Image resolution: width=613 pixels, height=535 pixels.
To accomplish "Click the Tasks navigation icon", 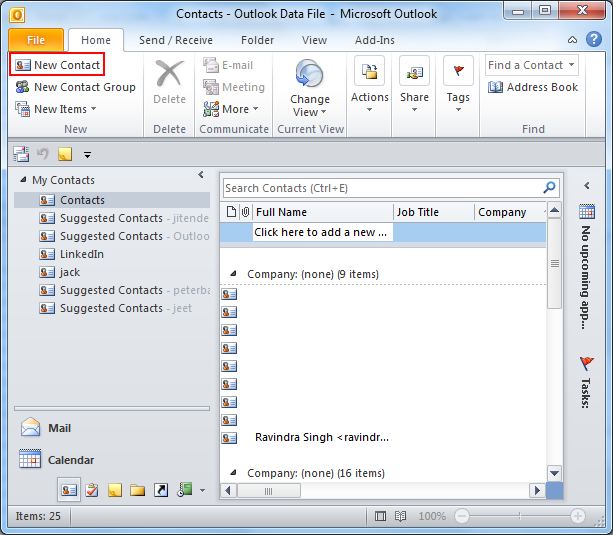I will pyautogui.click(x=92, y=490).
